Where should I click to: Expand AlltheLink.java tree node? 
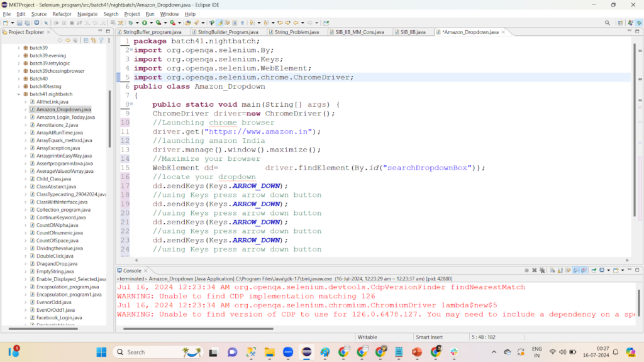click(25, 102)
